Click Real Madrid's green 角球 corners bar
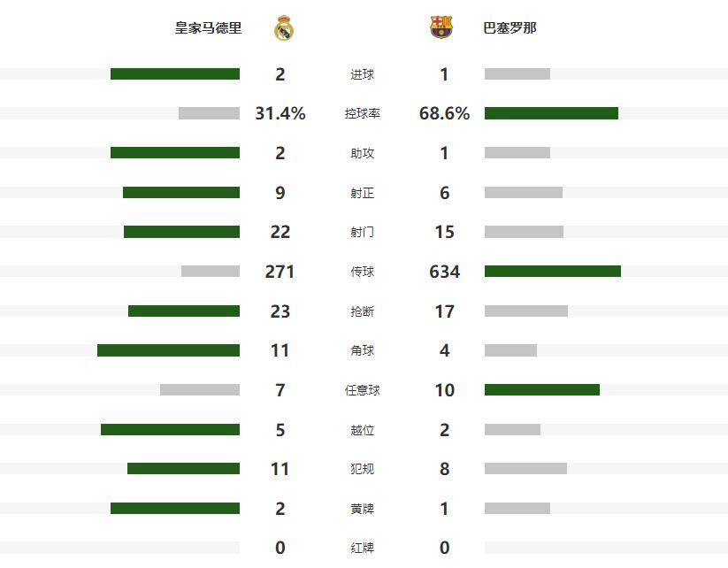Viewport: 728px width, 568px height. (168, 350)
